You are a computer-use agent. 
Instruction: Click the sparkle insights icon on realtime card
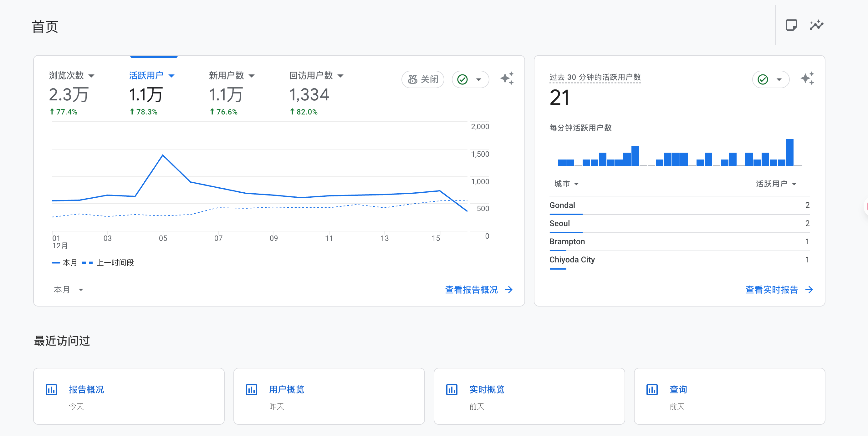point(807,79)
